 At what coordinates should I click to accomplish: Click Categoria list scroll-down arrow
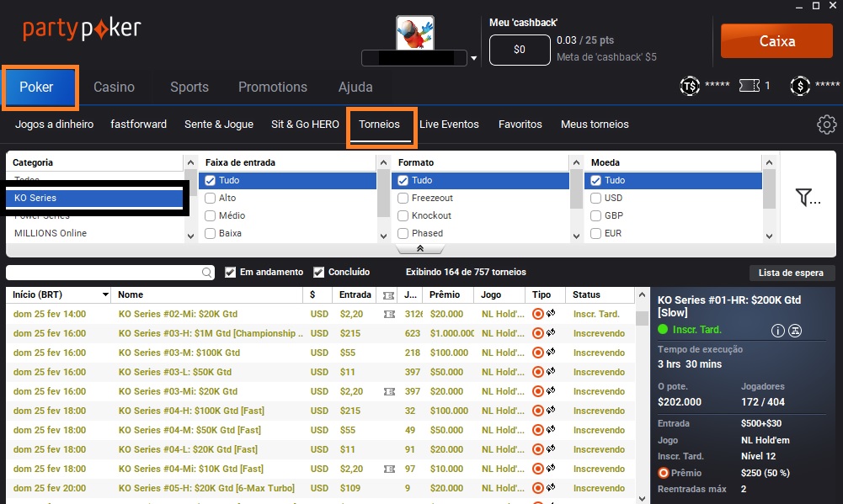191,236
